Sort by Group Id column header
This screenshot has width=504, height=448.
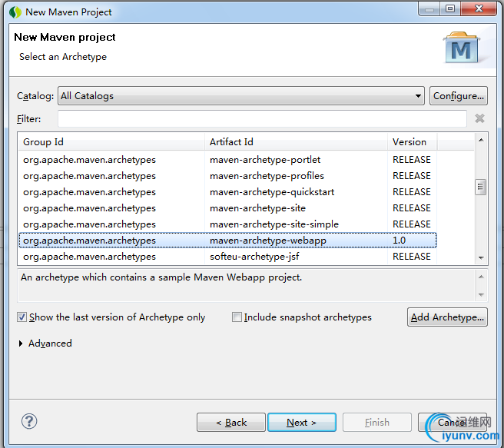click(111, 141)
